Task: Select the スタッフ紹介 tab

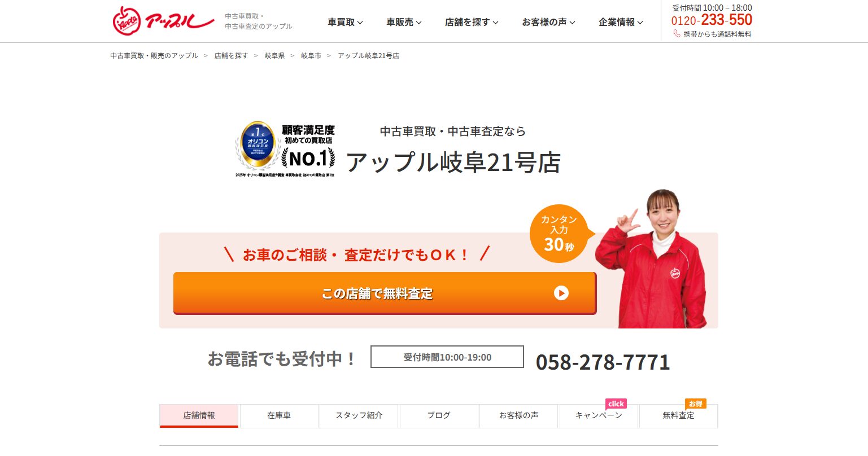Action: (359, 415)
